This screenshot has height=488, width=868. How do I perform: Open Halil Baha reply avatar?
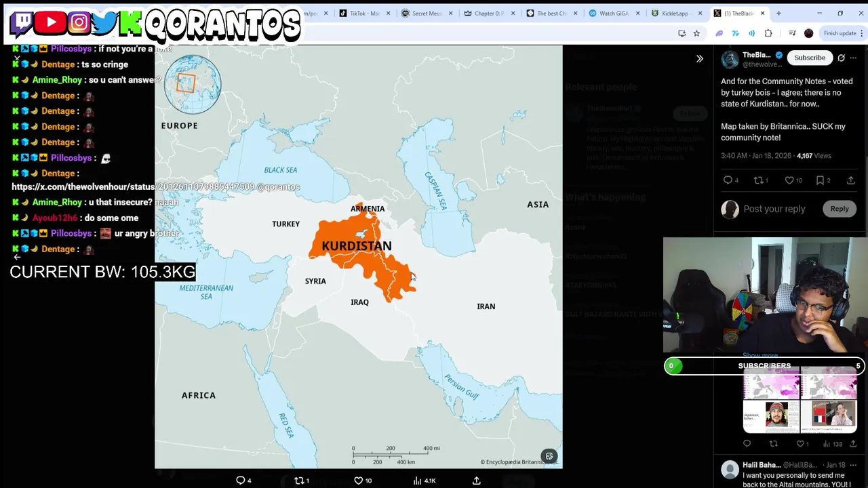pos(730,469)
